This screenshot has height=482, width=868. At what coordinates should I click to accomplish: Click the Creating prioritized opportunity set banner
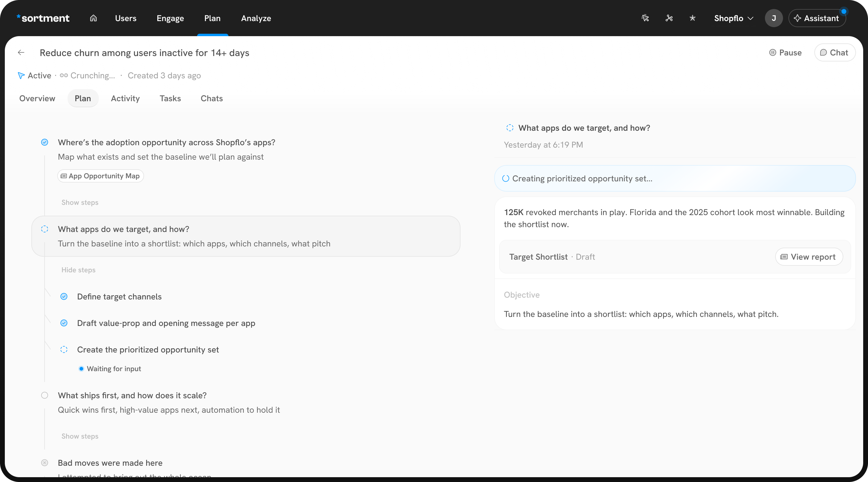click(675, 179)
